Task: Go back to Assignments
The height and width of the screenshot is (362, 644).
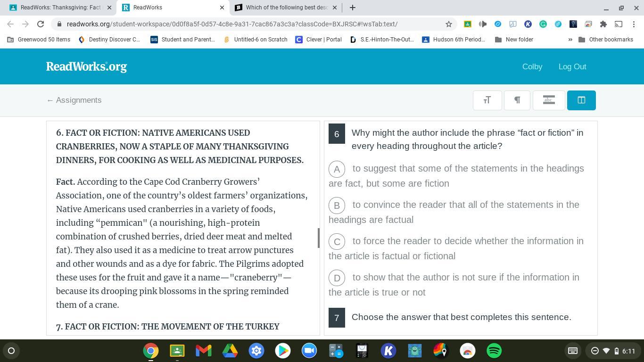Action: click(74, 100)
